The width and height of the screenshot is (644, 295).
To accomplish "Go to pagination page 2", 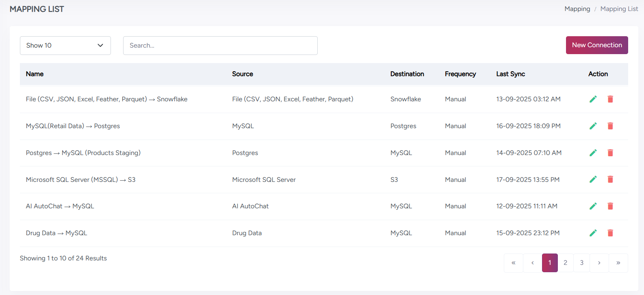I will click(x=565, y=263).
